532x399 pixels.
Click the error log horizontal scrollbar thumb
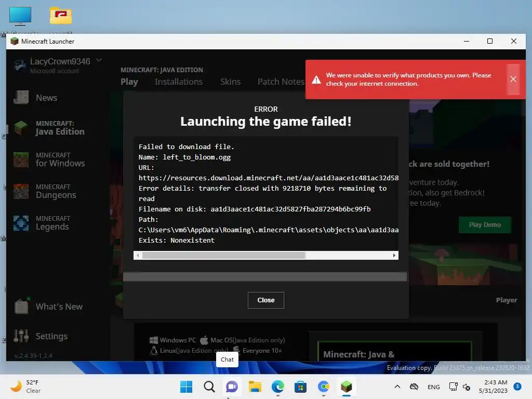coord(224,255)
